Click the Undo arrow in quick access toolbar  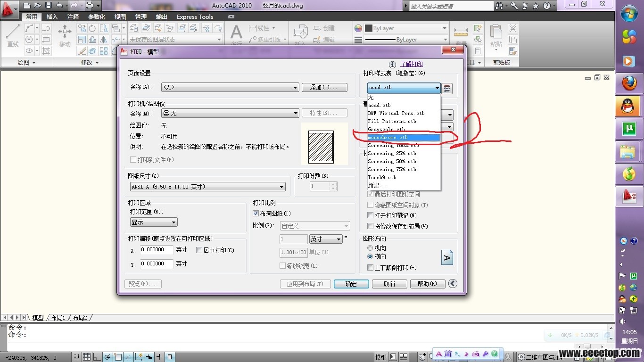[x=59, y=6]
